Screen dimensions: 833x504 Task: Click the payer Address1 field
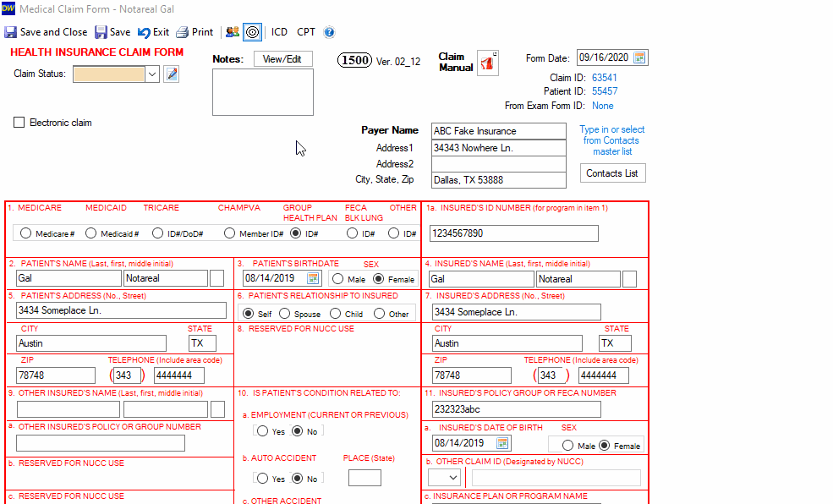[498, 148]
